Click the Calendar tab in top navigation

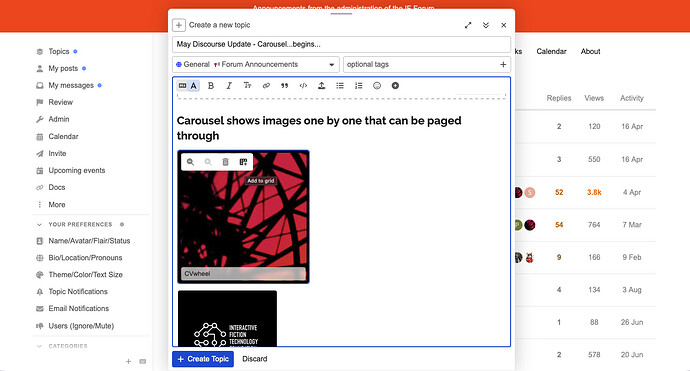click(551, 51)
